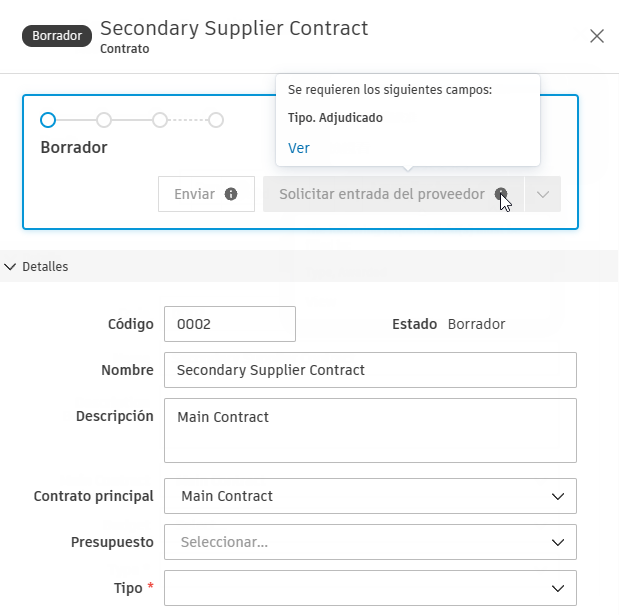Click the Ver link in tooltip
This screenshot has height=615, width=619.
[298, 148]
